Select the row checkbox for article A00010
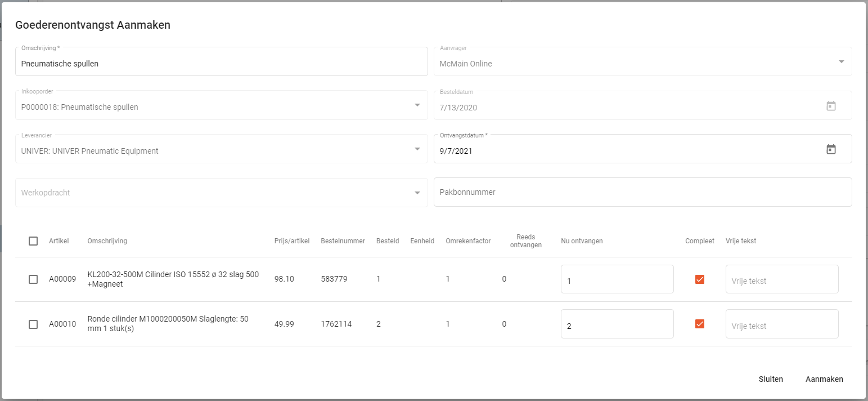 click(x=33, y=324)
